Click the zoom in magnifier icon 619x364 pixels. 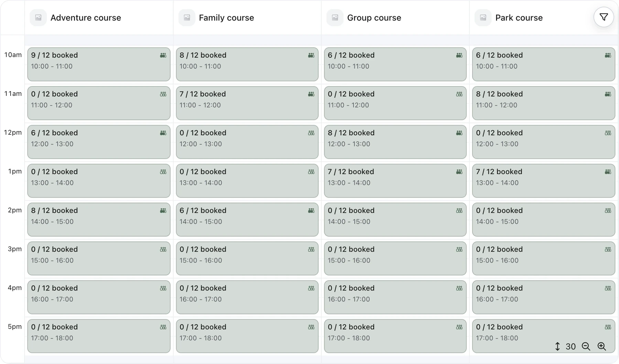point(601,346)
